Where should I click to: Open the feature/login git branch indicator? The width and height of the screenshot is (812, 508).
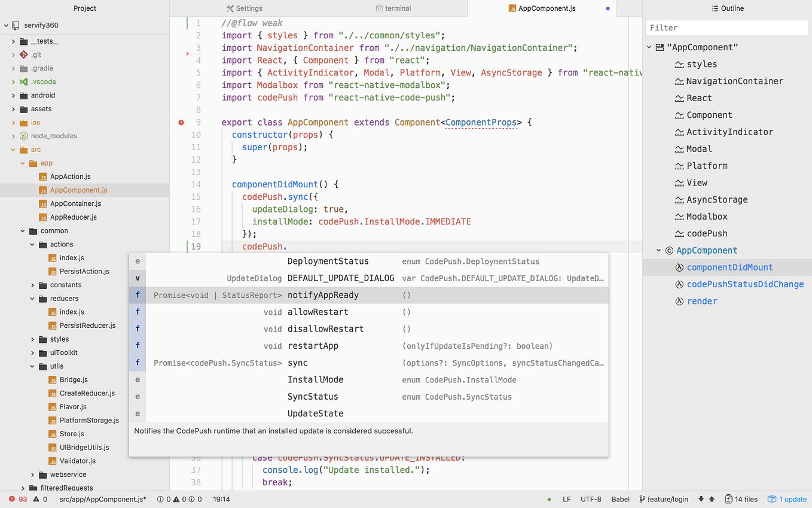664,499
